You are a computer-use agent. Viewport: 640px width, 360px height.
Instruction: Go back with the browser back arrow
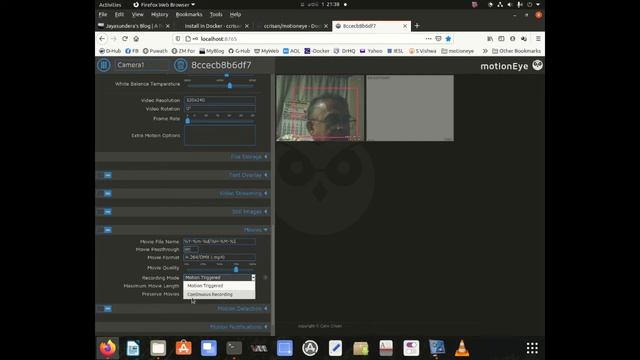(x=102, y=39)
